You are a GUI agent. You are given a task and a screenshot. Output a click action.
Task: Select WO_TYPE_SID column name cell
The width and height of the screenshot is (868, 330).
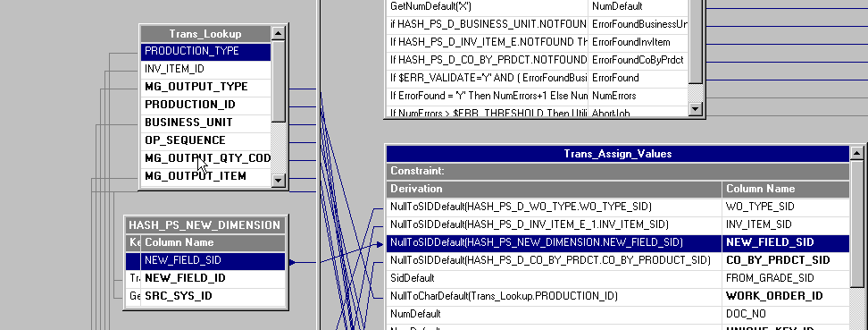point(786,207)
